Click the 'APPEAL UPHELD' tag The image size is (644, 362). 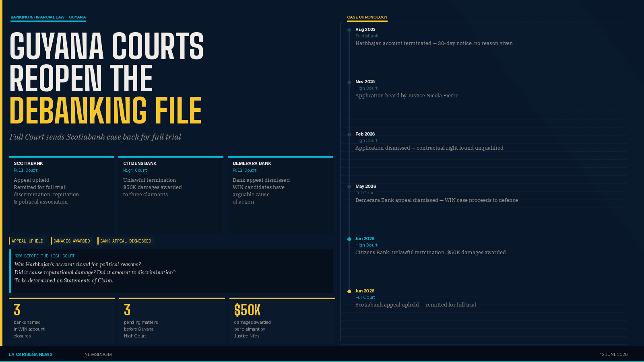click(27, 241)
